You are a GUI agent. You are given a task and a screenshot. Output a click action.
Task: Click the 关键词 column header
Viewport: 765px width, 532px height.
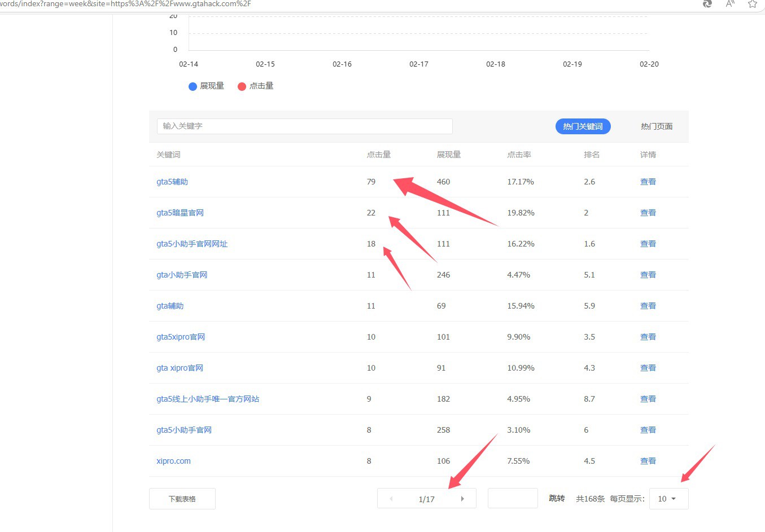click(168, 155)
